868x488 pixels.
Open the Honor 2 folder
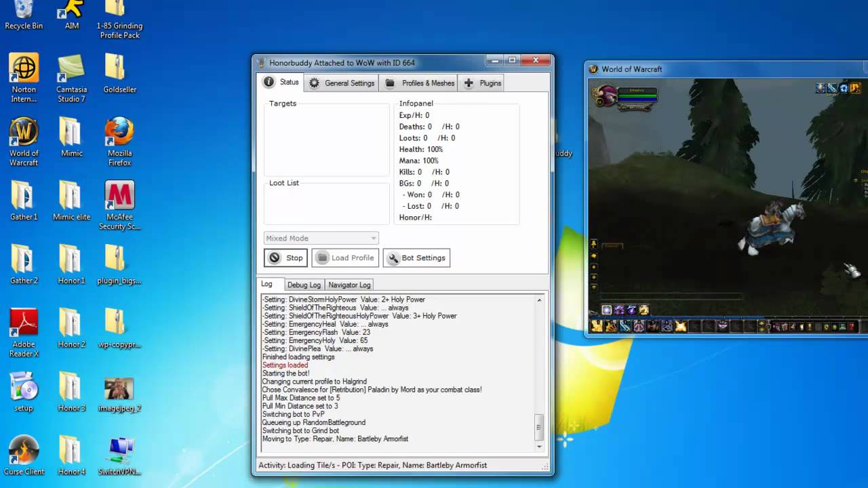point(72,329)
